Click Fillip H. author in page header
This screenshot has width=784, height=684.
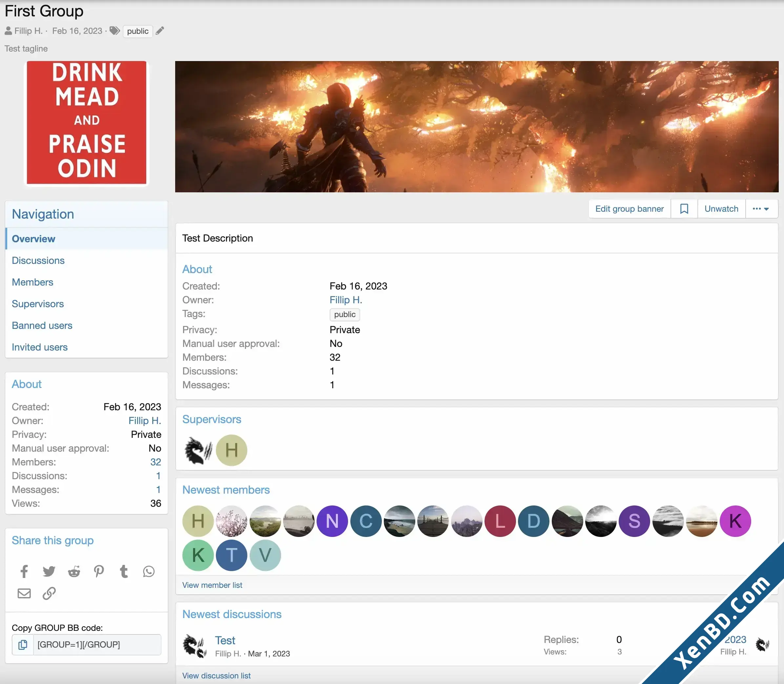coord(28,31)
